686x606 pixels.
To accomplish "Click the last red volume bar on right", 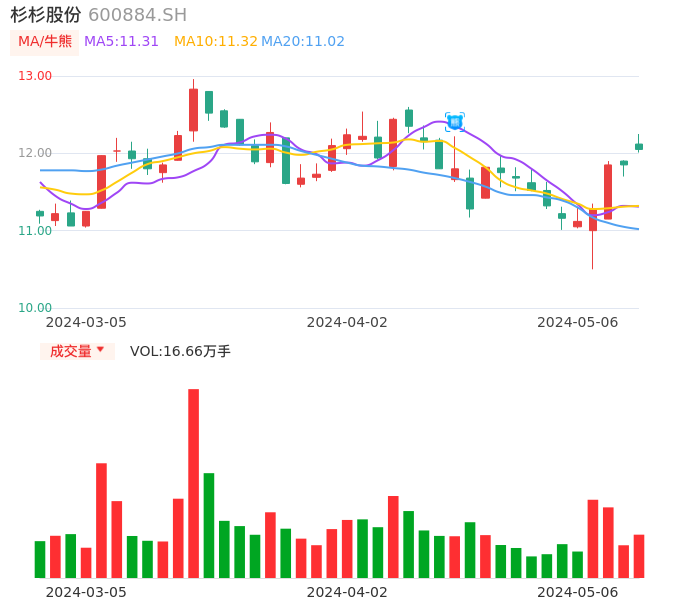I will tap(639, 556).
